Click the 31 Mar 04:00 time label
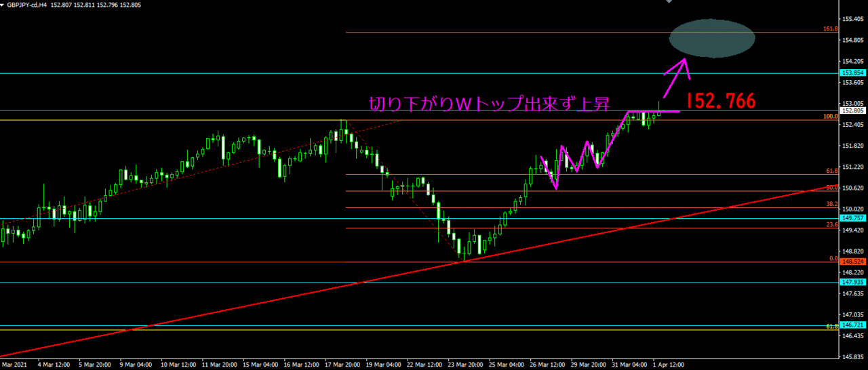The image size is (868, 370). [x=631, y=364]
